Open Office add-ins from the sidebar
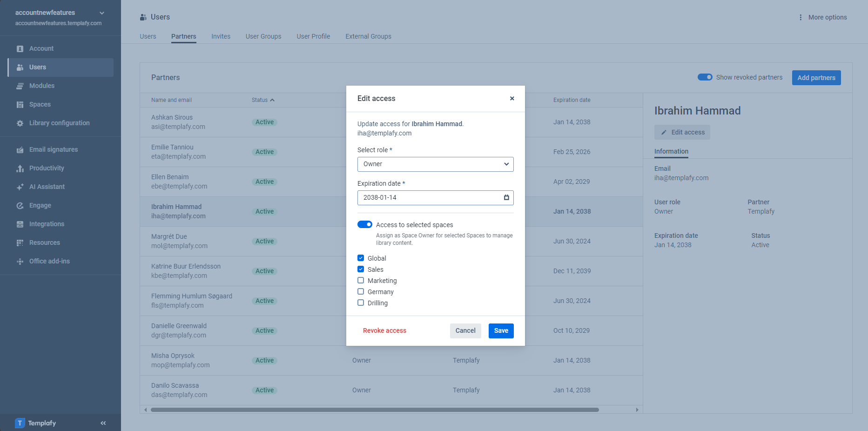This screenshot has width=868, height=431. point(48,261)
